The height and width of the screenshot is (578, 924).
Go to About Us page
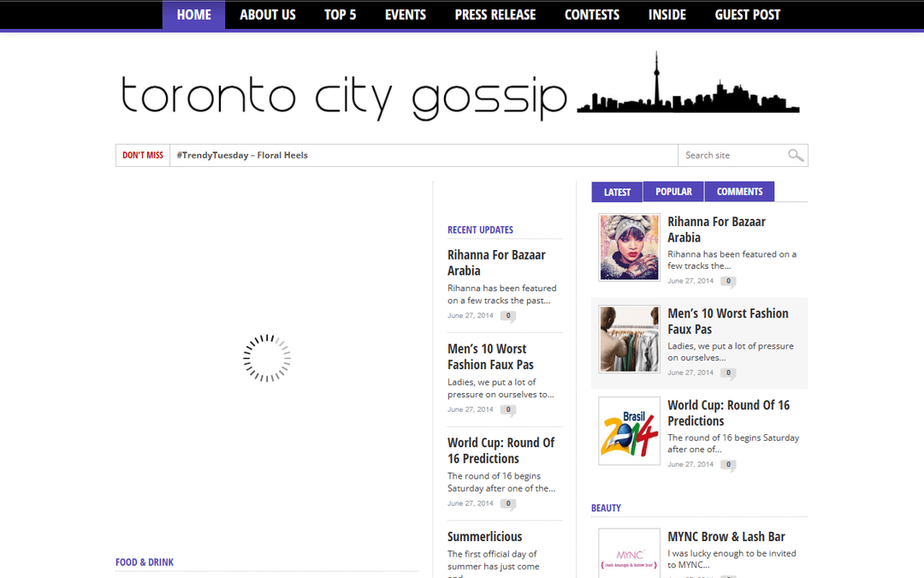tap(268, 15)
